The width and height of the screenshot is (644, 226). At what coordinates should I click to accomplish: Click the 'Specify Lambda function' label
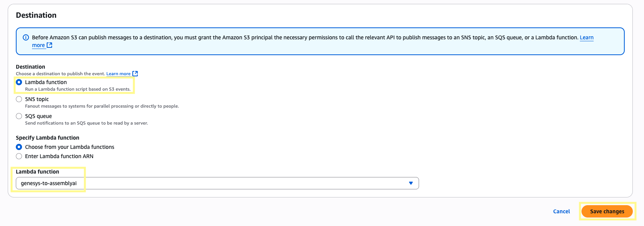click(x=47, y=138)
